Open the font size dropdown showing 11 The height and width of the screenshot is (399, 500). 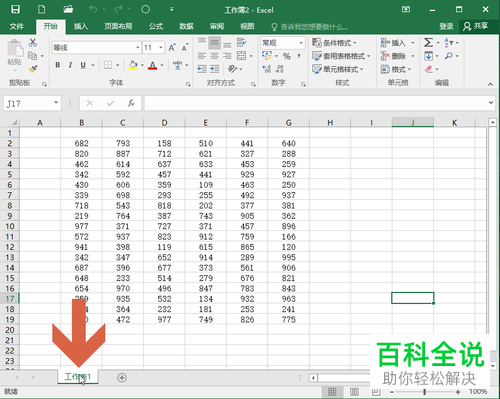coord(161,48)
